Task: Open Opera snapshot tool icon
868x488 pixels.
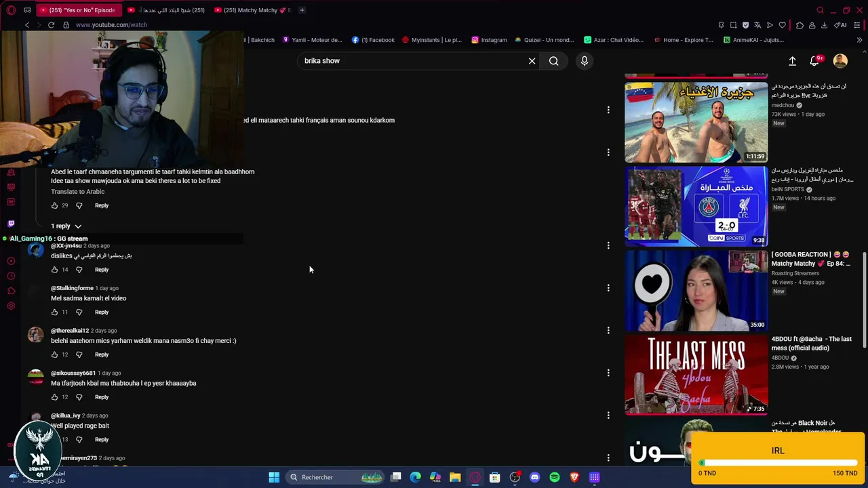Action: pyautogui.click(x=733, y=25)
